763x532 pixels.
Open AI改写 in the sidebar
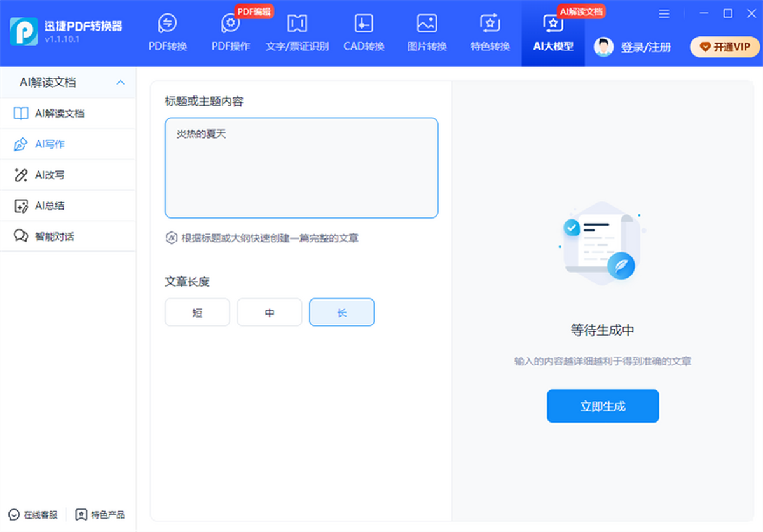pos(50,175)
